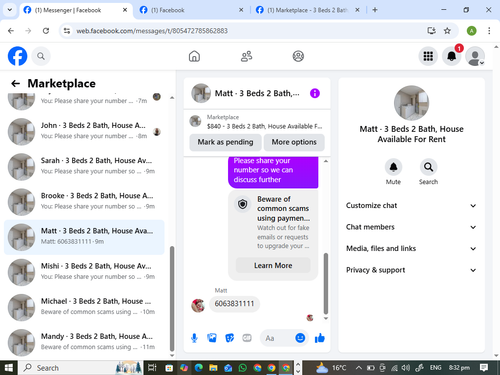Click the chat messages scrollbar
The height and width of the screenshot is (375, 500).
[x=326, y=283]
